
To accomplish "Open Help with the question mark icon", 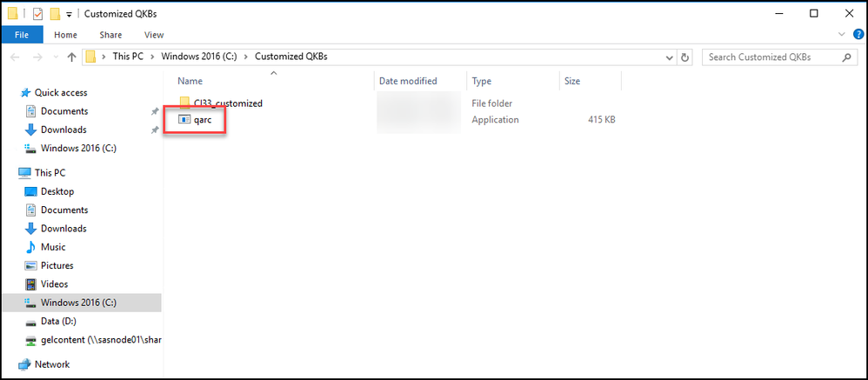I will (858, 35).
